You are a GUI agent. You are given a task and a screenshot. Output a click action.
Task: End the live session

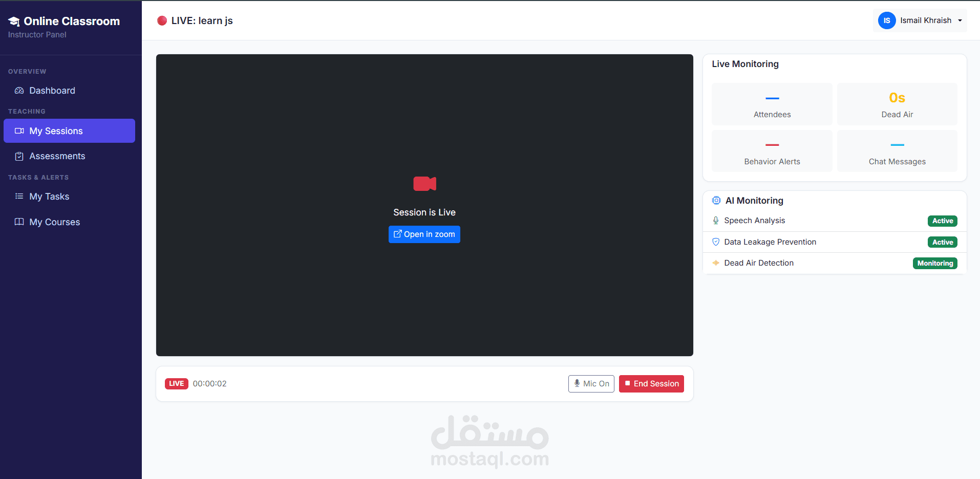(x=651, y=384)
